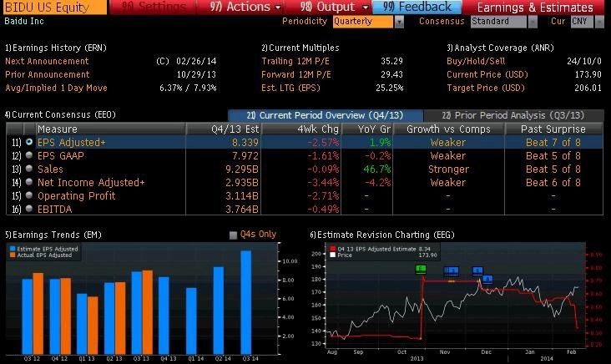This screenshot has width=611, height=364.
Task: Click Beat 7 of 8 surprise cell
Action: (553, 143)
